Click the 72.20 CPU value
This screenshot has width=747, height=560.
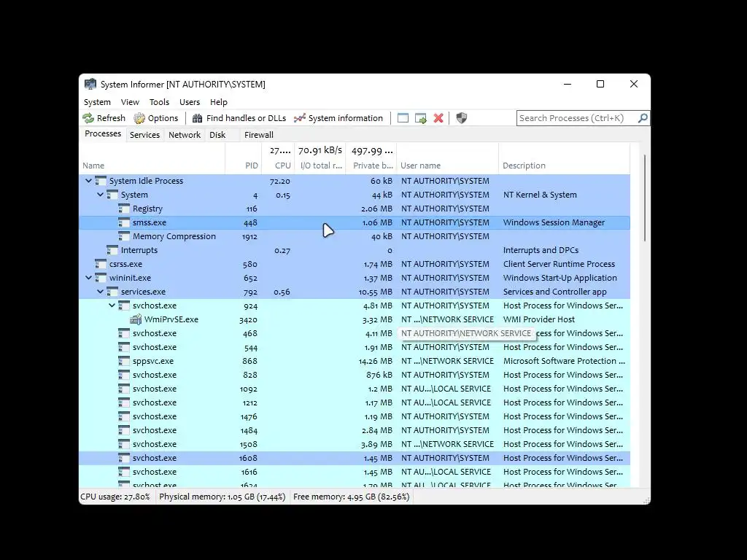tap(279, 181)
